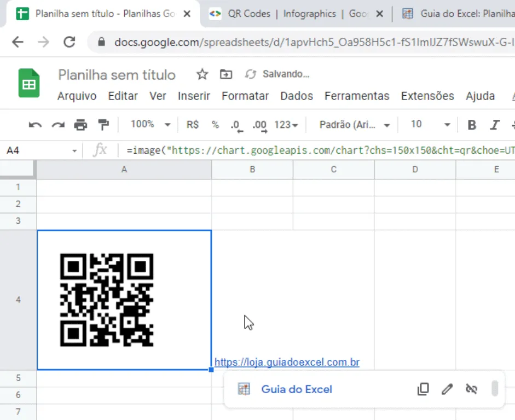The image size is (515, 420).
Task: Print the spreadsheet using printer icon
Action: pos(80,125)
